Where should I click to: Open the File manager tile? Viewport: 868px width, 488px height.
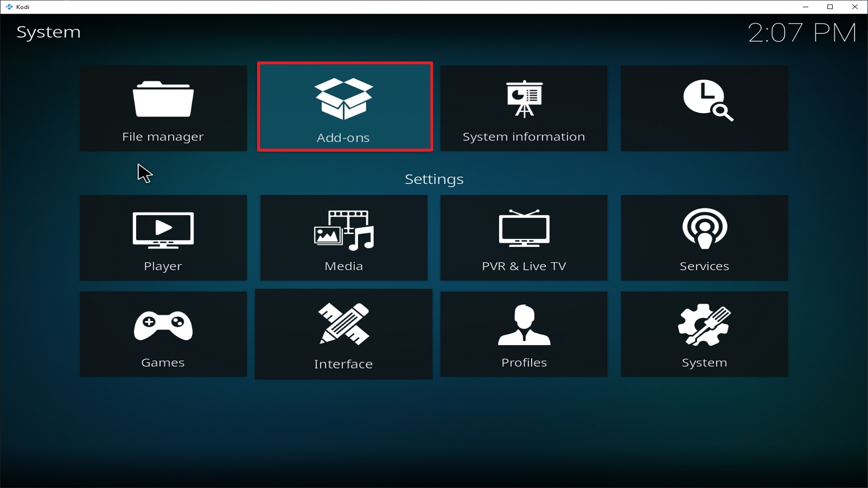coord(163,108)
